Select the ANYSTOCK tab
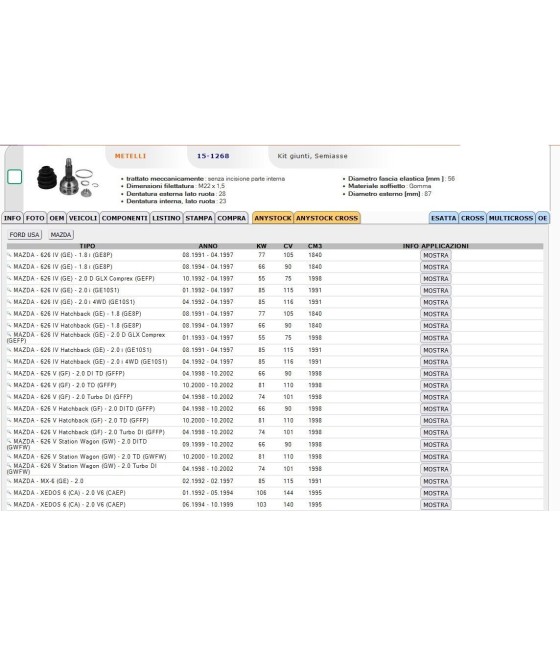 point(273,218)
